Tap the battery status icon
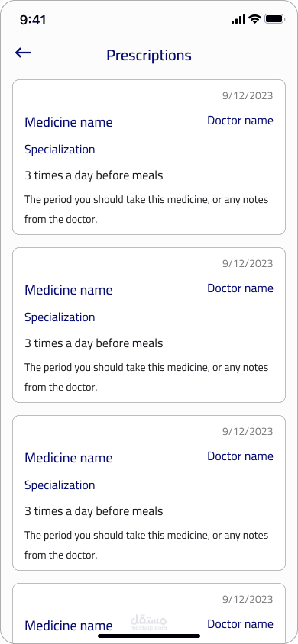This screenshot has height=644, width=298. pyautogui.click(x=274, y=19)
